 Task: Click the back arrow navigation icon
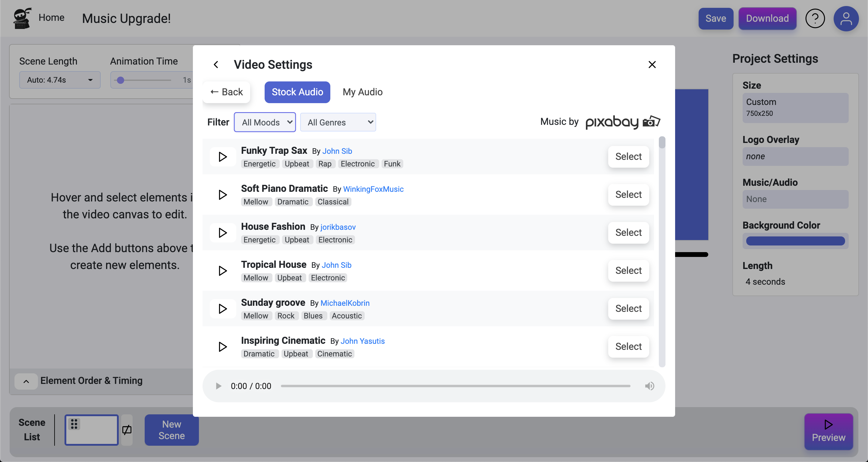click(x=215, y=64)
